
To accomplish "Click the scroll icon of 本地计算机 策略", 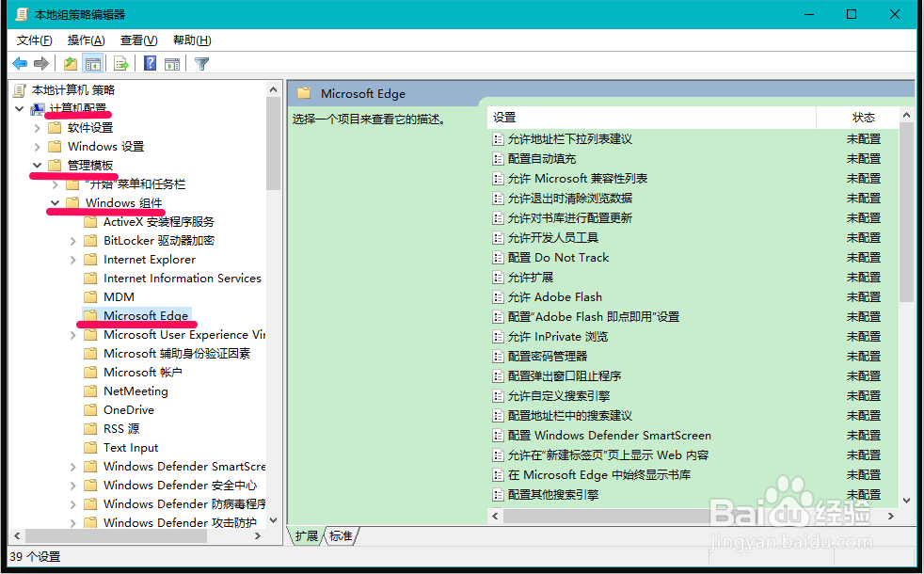I will pos(20,90).
